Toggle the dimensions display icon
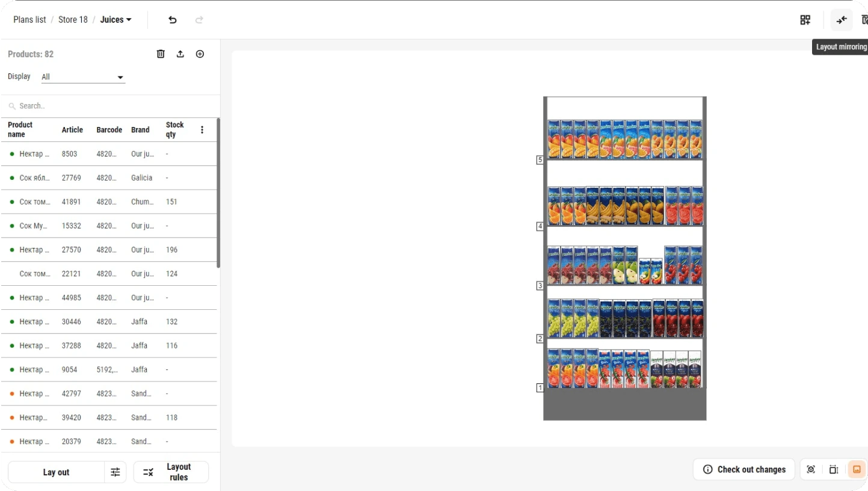This screenshot has height=491, width=868. [834, 469]
